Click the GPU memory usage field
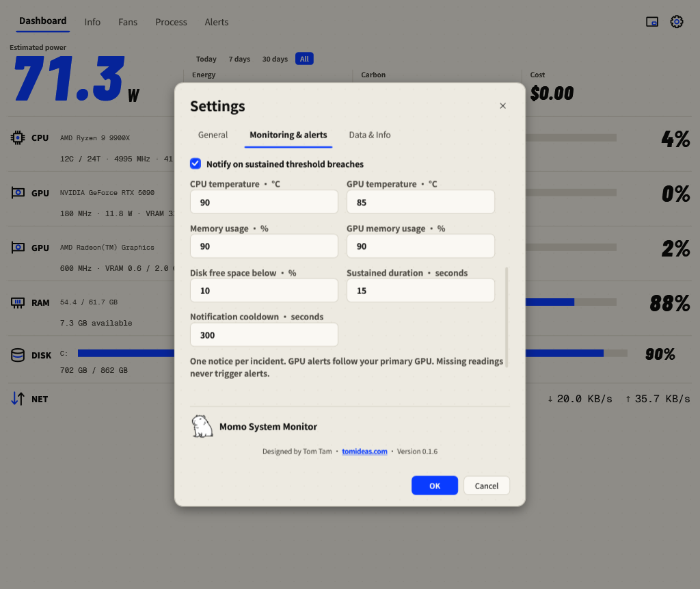Image resolution: width=700 pixels, height=589 pixels. click(x=420, y=246)
